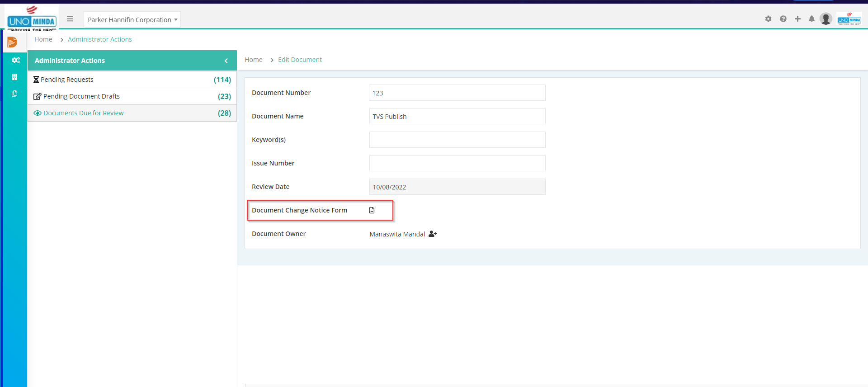Open the Document Change Notice Form file icon
Viewport: 868px width, 387px height.
(x=372, y=210)
